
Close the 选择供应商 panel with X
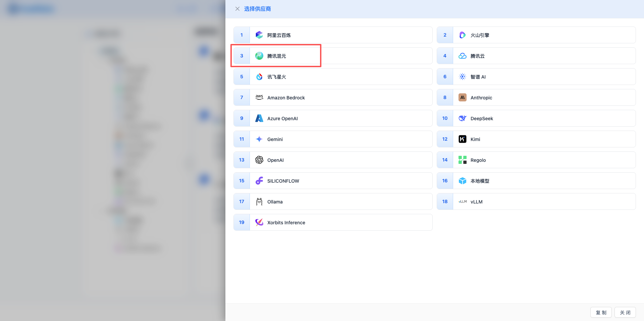click(237, 9)
